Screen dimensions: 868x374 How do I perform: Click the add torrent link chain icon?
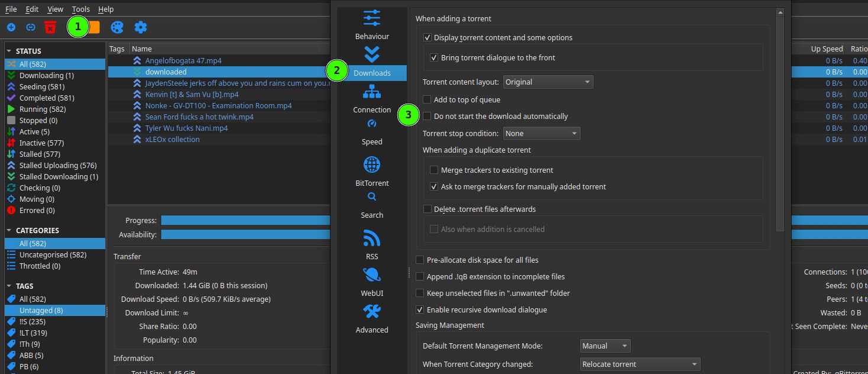(31, 27)
